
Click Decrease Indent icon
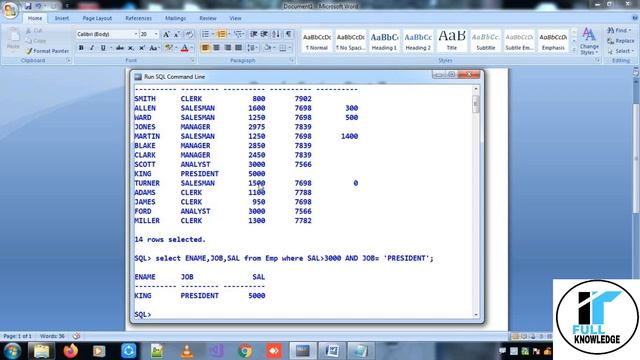coord(253,34)
